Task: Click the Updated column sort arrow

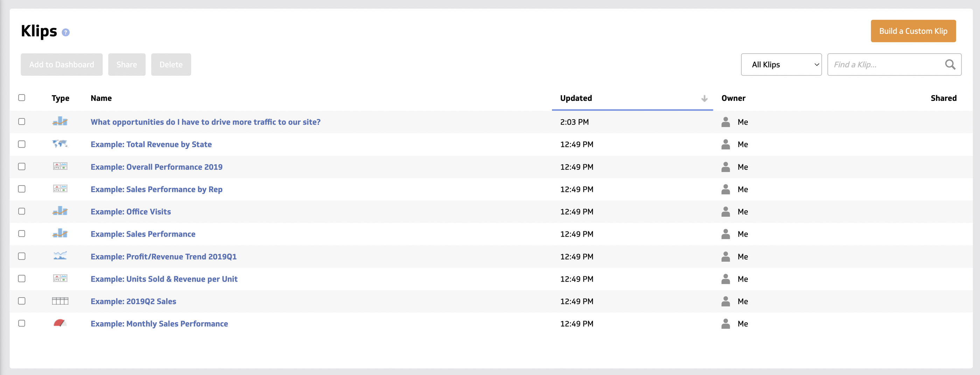Action: (704, 98)
